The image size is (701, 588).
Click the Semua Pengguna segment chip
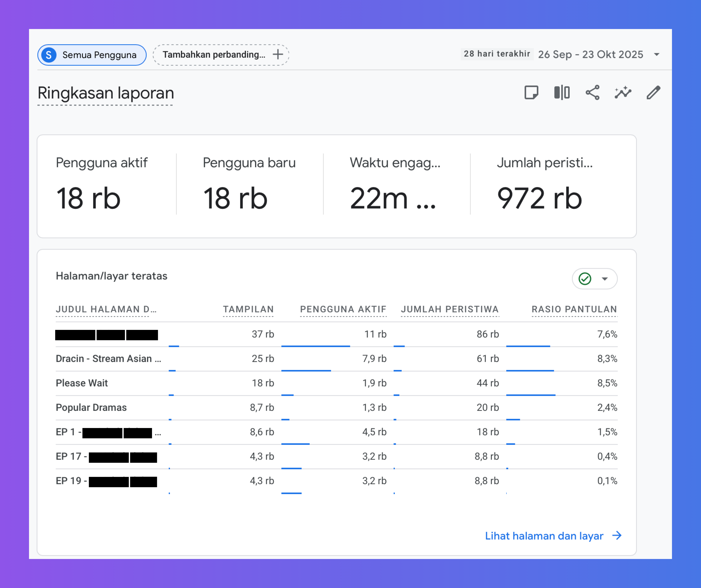99,55
